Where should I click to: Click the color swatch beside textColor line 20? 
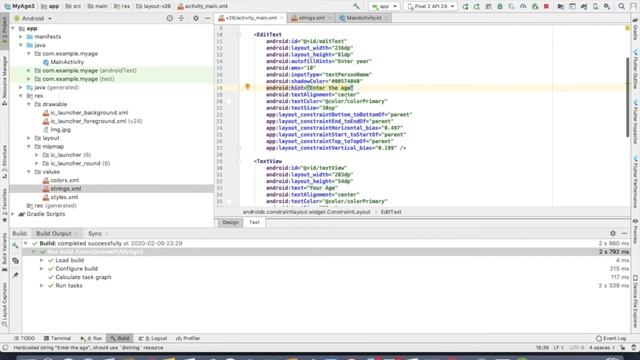point(229,101)
